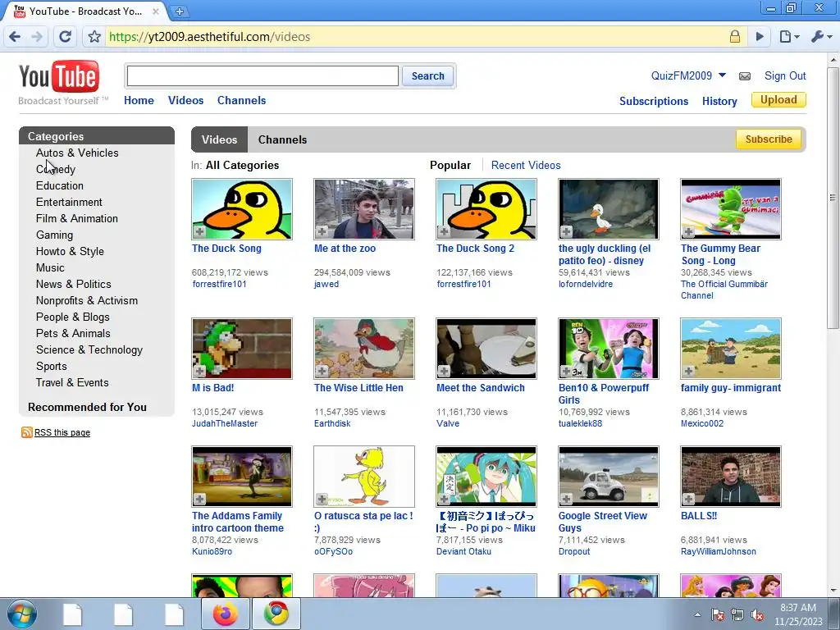This screenshot has height=630, width=840.
Task: Open Home in the top navigation
Action: (139, 100)
